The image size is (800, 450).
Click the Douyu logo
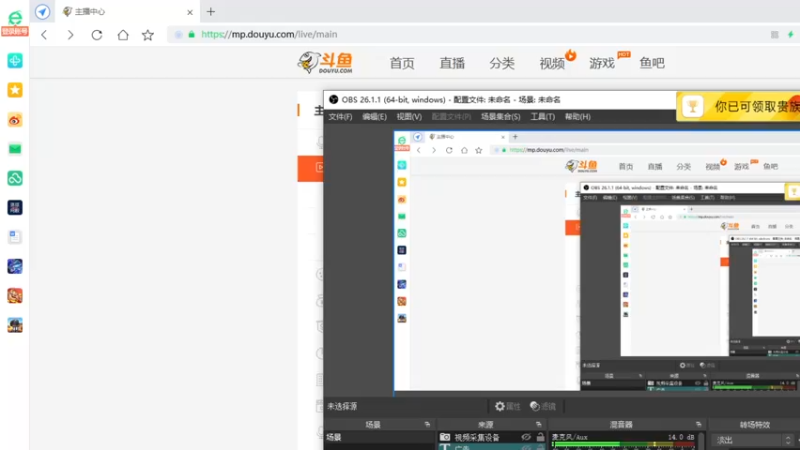[325, 63]
